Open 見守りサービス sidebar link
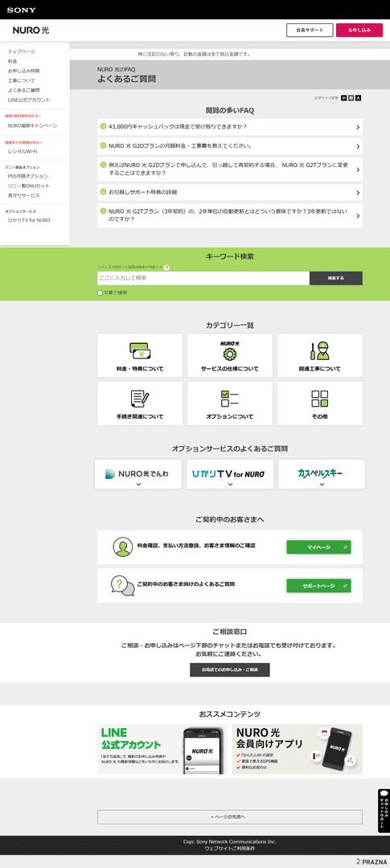Image resolution: width=390 pixels, height=868 pixels. pos(24,195)
